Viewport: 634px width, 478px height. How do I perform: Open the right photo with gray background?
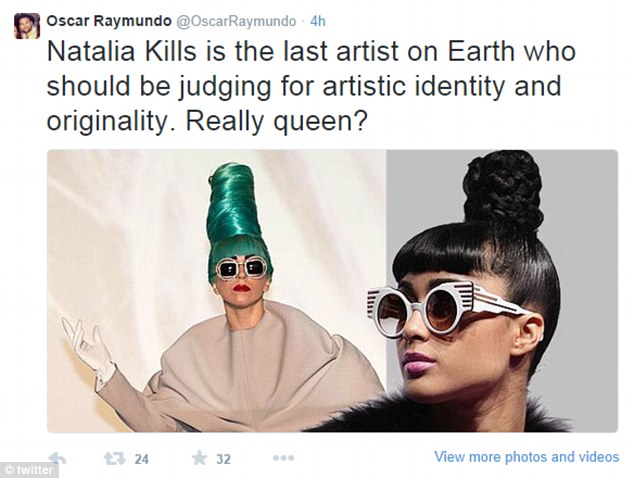[x=502, y=291]
